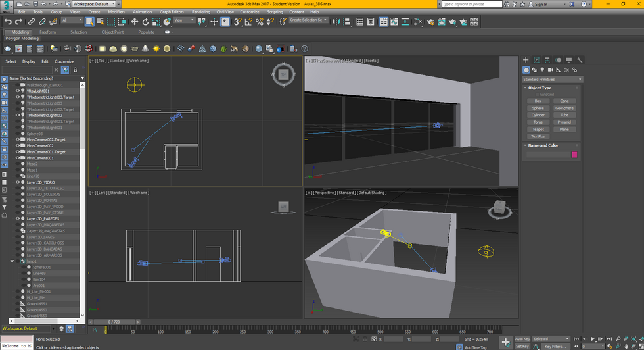Toggle visibility eye of TPhotometricLight002
This screenshot has height=350, width=644.
[x=18, y=115]
